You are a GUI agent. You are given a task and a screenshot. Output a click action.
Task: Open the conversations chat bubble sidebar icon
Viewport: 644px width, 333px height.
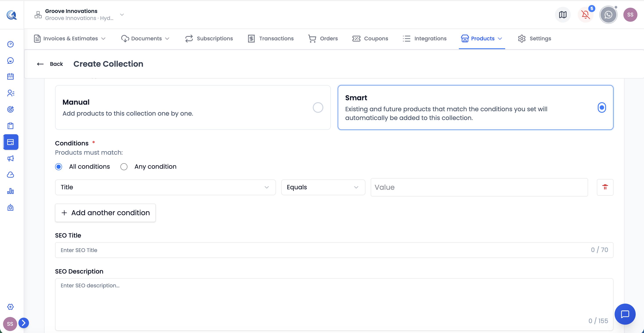tap(11, 61)
